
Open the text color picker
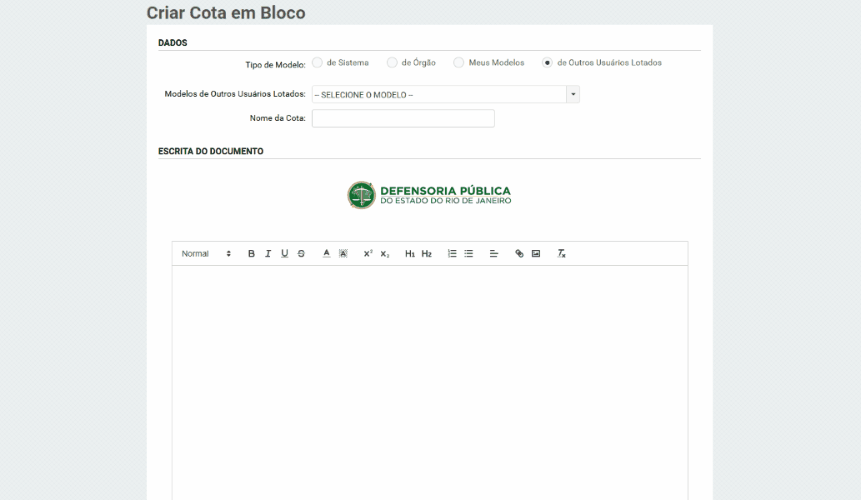point(327,254)
